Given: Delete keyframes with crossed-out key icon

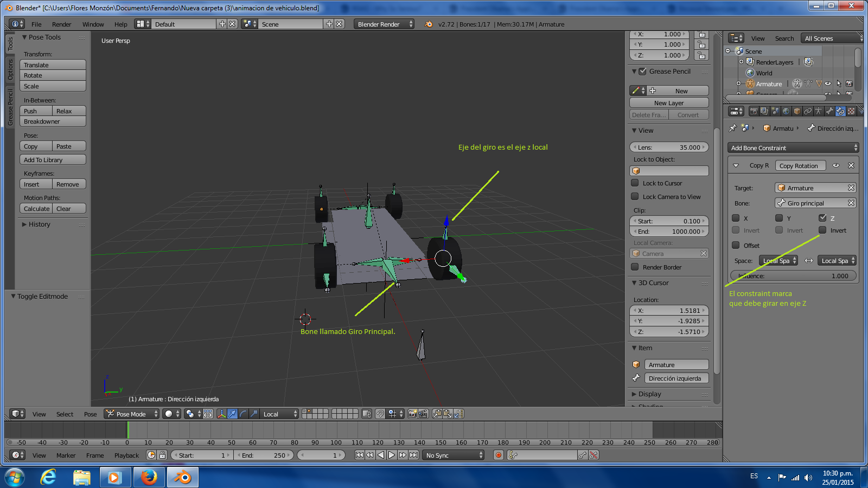Looking at the screenshot, I should [594, 455].
